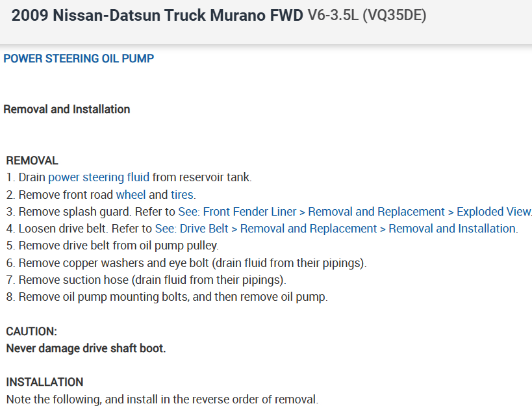Open the tires link in step 2
The width and height of the screenshot is (532, 419).
[182, 194]
